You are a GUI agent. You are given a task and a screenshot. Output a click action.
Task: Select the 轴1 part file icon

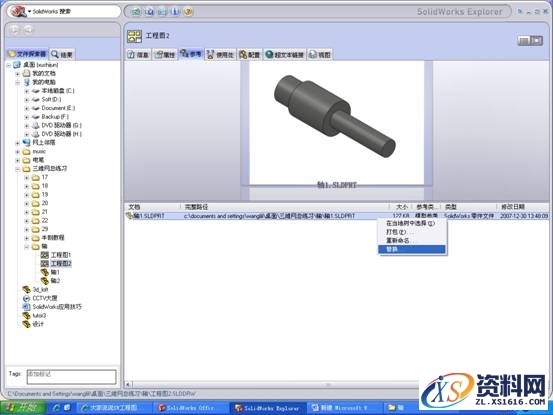pyautogui.click(x=44, y=272)
